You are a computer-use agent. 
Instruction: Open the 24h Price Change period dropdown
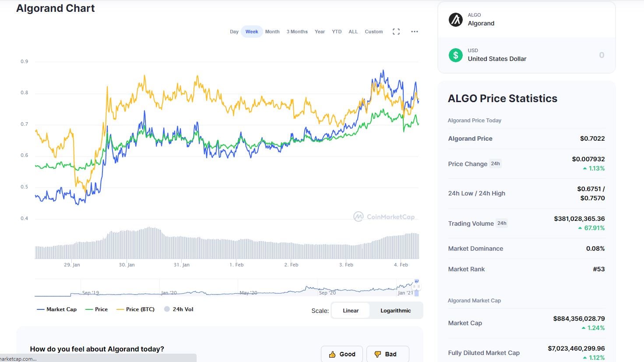click(x=495, y=163)
